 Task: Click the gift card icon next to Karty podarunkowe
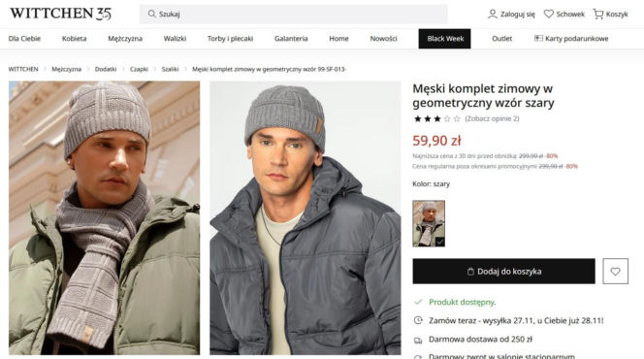[538, 38]
